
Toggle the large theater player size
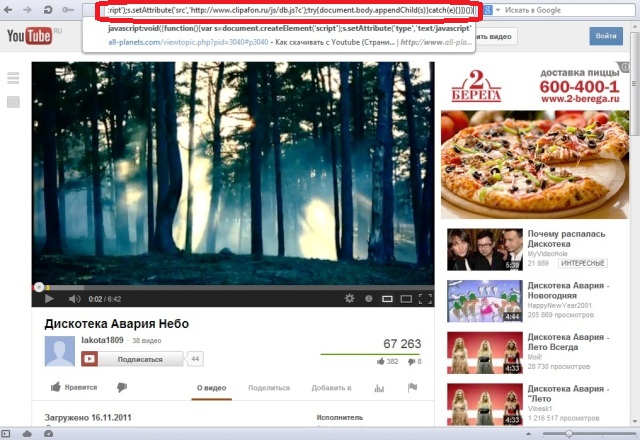click(x=406, y=299)
